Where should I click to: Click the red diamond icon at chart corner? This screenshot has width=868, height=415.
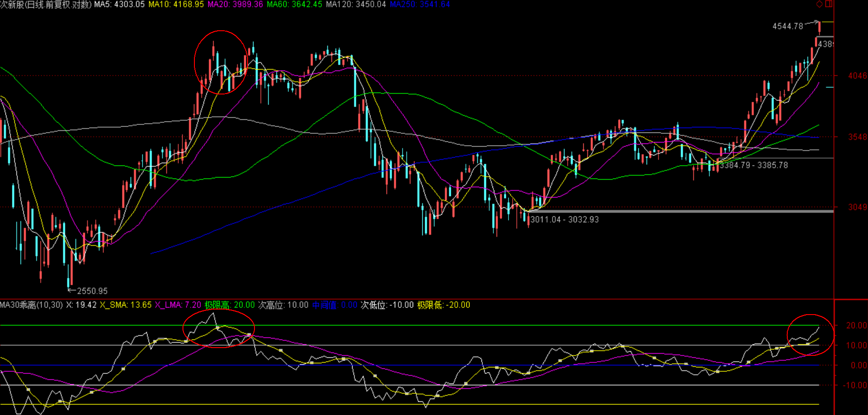click(819, 4)
